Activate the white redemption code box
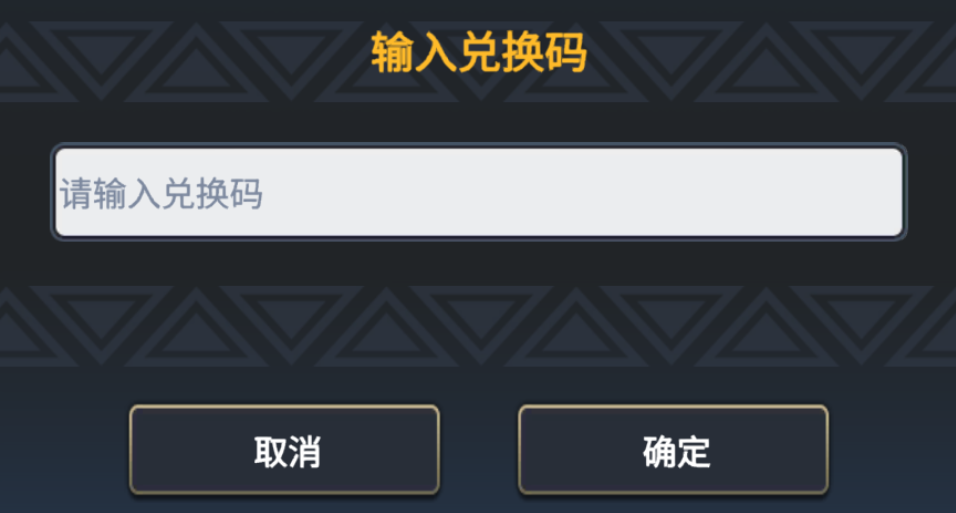Image resolution: width=956 pixels, height=513 pixels. coord(478,193)
